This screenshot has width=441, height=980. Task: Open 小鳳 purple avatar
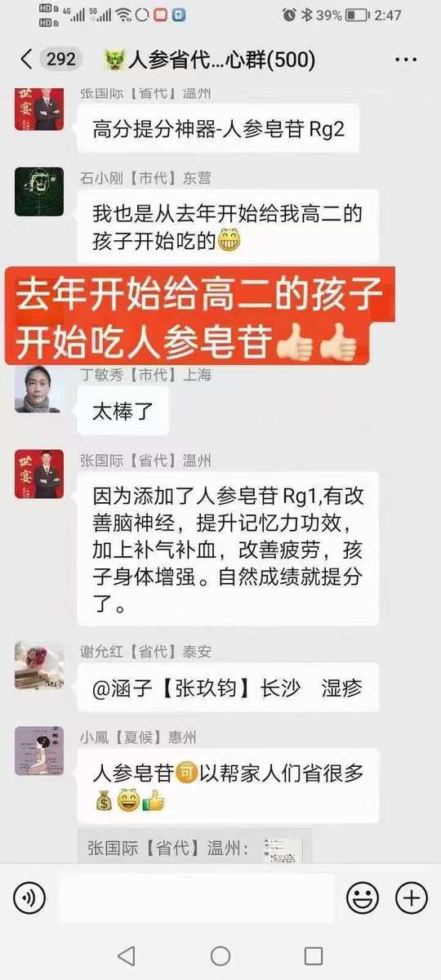click(x=39, y=751)
